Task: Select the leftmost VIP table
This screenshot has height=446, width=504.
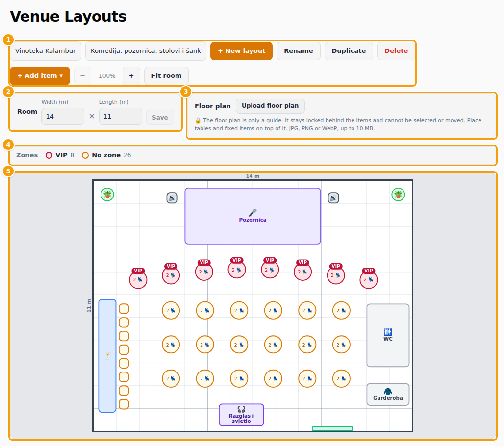Action: point(138,279)
